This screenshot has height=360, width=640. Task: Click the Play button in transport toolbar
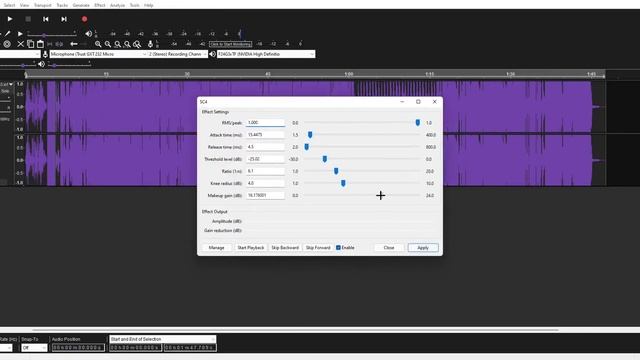(x=10, y=19)
